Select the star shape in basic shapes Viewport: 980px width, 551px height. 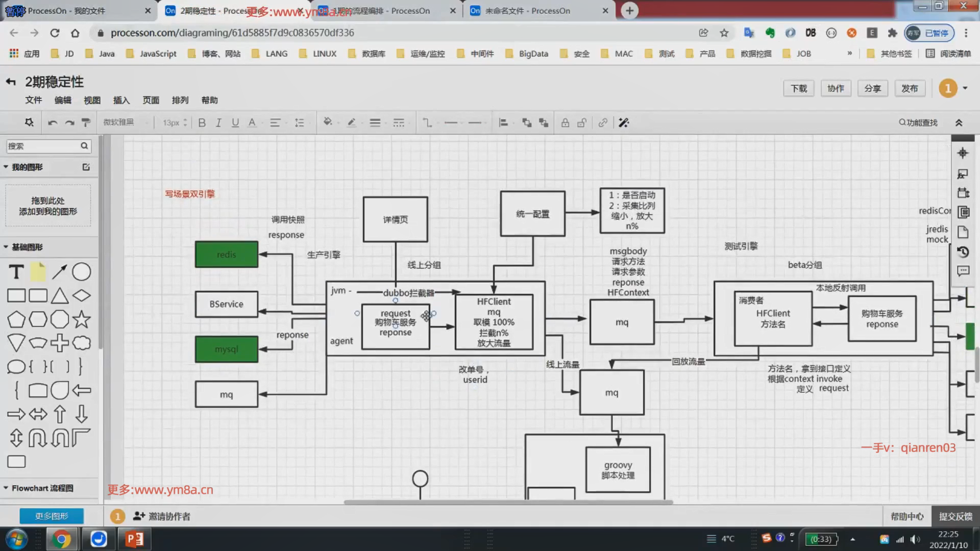81,319
